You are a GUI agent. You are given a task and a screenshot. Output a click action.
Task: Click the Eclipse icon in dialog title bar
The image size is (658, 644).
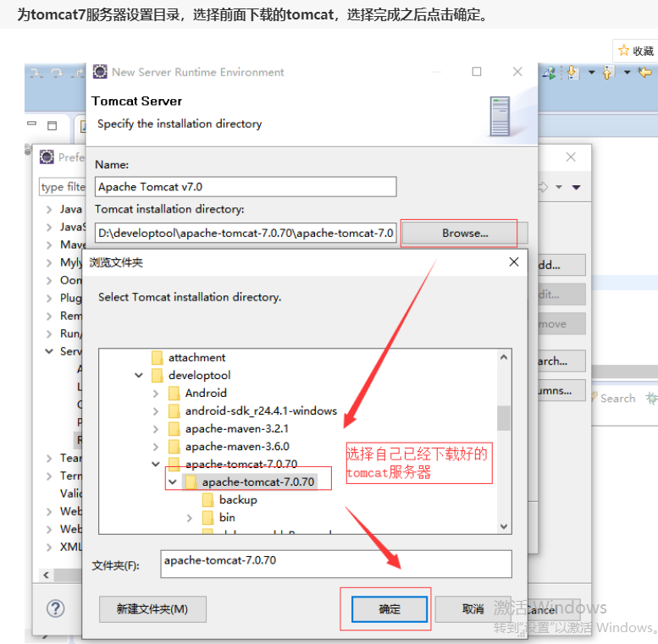click(x=100, y=72)
